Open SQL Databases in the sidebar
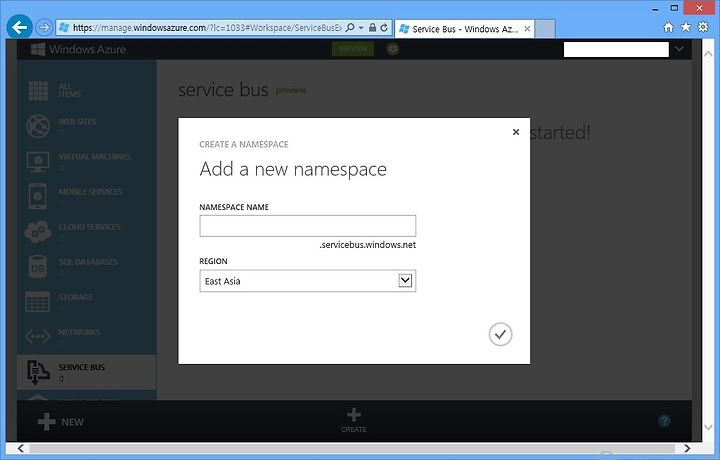The image size is (720, 460). (x=86, y=266)
